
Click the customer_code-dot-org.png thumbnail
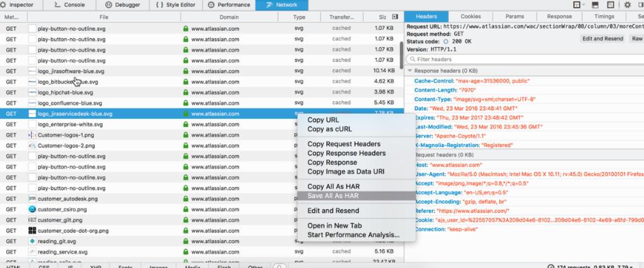[33, 231]
